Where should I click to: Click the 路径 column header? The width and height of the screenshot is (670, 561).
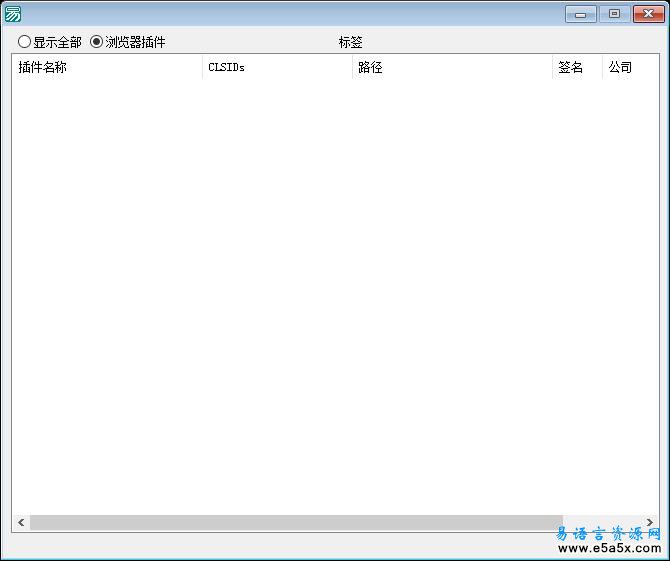coord(452,67)
